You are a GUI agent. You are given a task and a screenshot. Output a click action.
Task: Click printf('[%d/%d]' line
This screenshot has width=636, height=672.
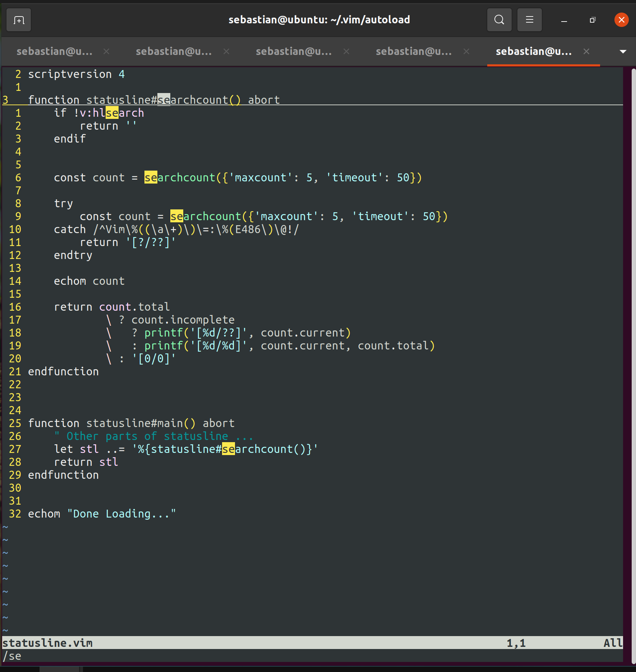pyautogui.click(x=270, y=346)
